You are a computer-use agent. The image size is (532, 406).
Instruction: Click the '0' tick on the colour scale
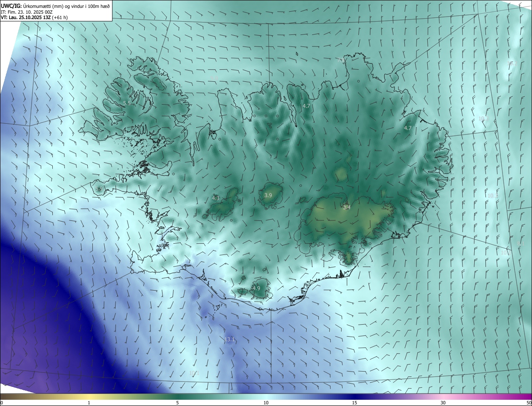coord(2,403)
